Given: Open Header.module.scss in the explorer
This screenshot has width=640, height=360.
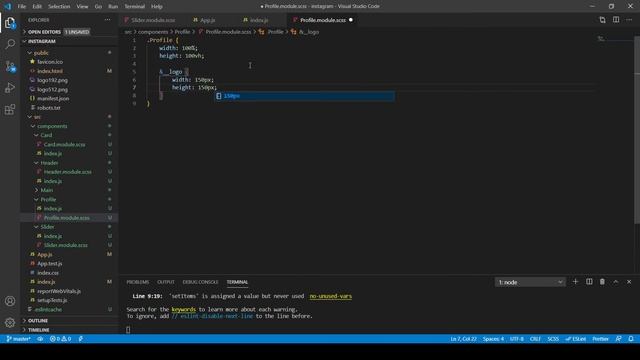Looking at the screenshot, I should tap(69, 172).
